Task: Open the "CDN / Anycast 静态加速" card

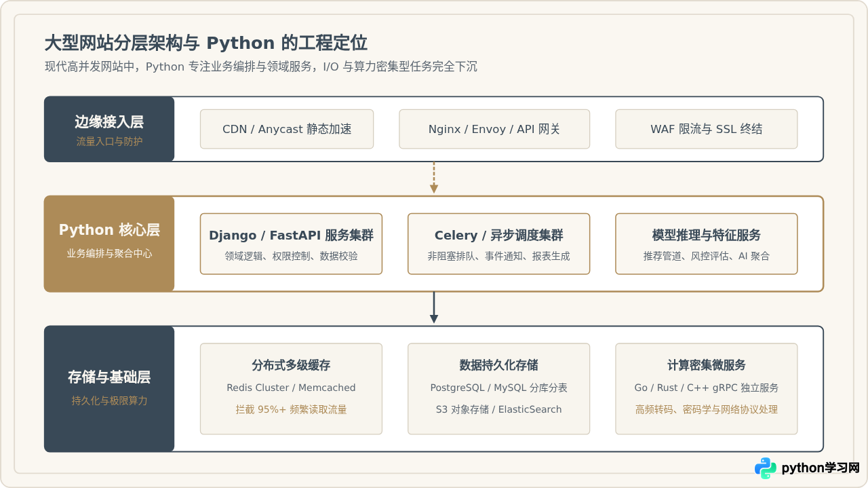Action: [x=287, y=129]
